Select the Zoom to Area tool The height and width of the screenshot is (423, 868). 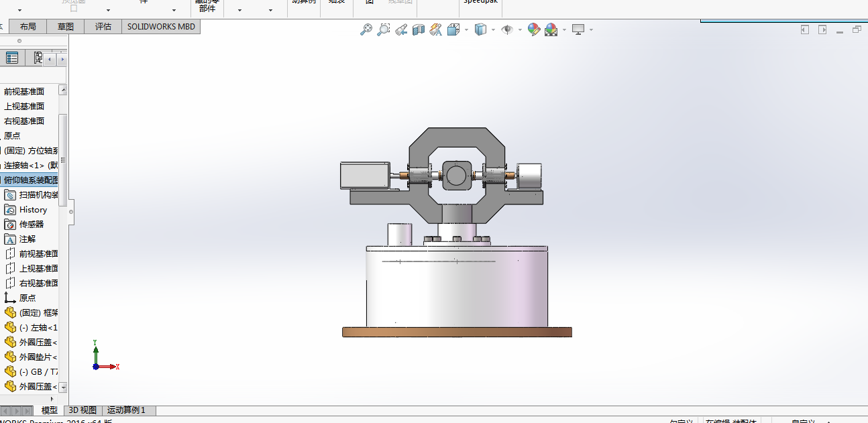pyautogui.click(x=383, y=29)
